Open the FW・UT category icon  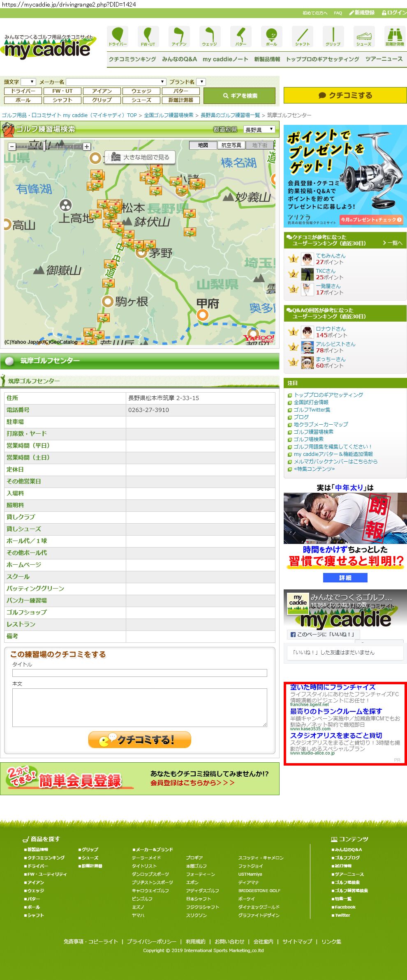point(148,37)
